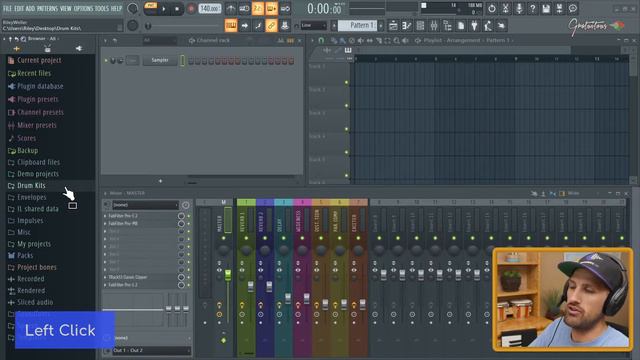Expand the Drum Kits folder

pyautogui.click(x=31, y=186)
